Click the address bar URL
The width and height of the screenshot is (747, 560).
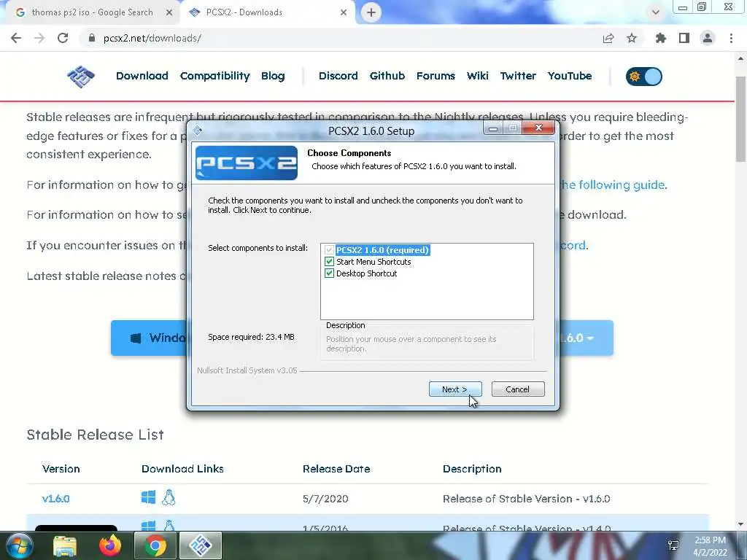pos(152,38)
